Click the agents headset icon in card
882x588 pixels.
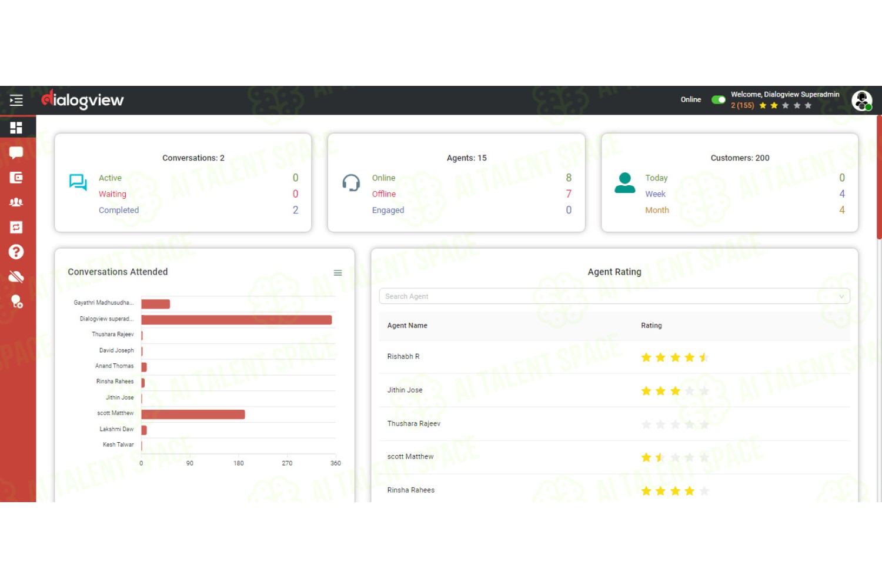pos(351,183)
